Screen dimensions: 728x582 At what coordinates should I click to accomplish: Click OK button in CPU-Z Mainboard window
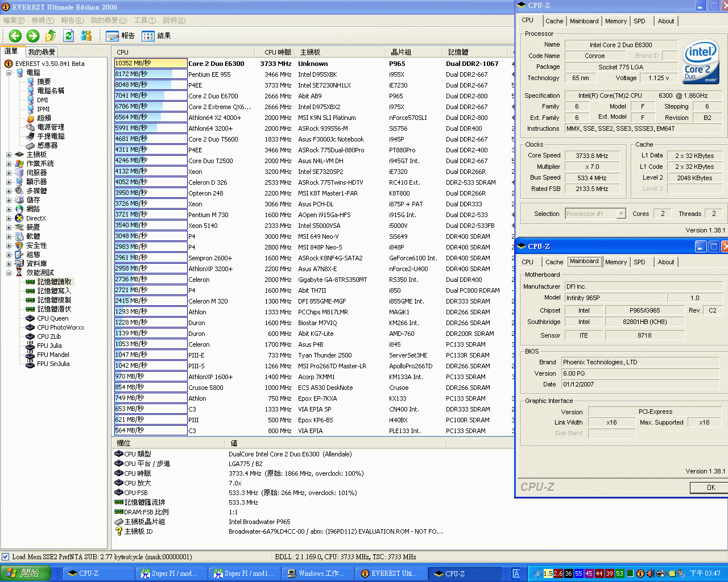[710, 488]
